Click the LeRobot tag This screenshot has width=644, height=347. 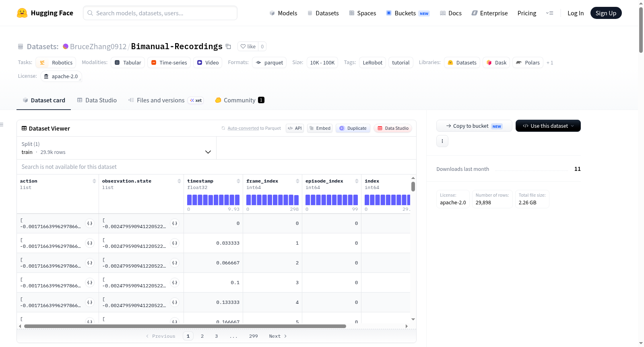coord(373,62)
